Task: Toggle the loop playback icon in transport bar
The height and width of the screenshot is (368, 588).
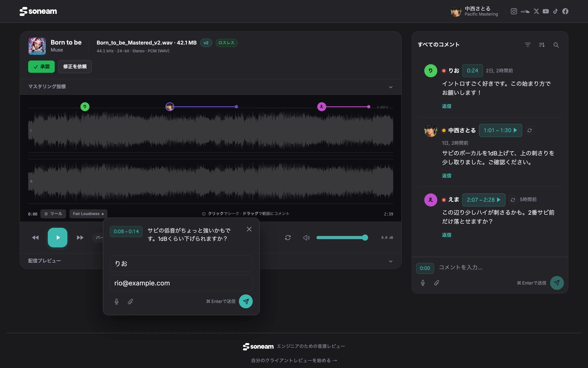Action: [x=288, y=238]
